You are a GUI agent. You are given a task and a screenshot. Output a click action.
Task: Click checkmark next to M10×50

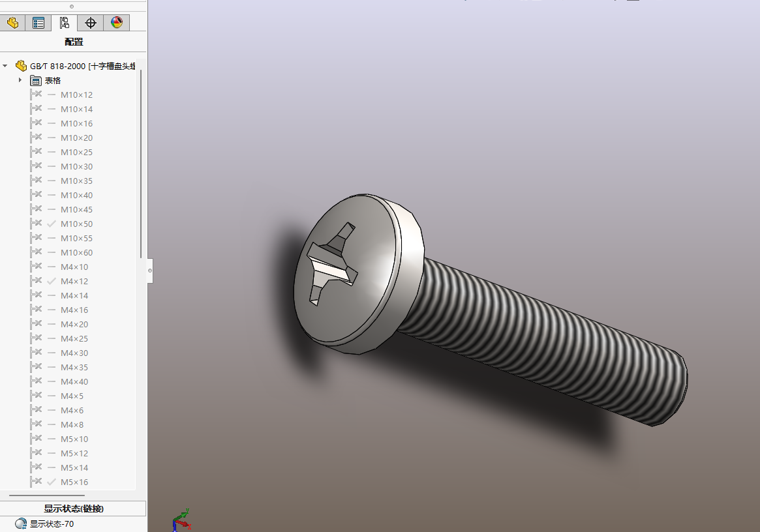pos(52,224)
